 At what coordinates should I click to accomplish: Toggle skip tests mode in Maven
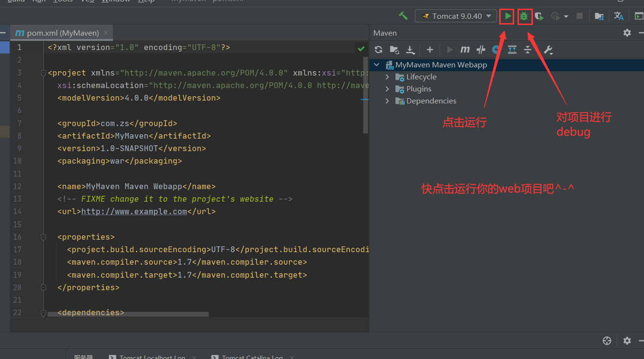[496, 50]
